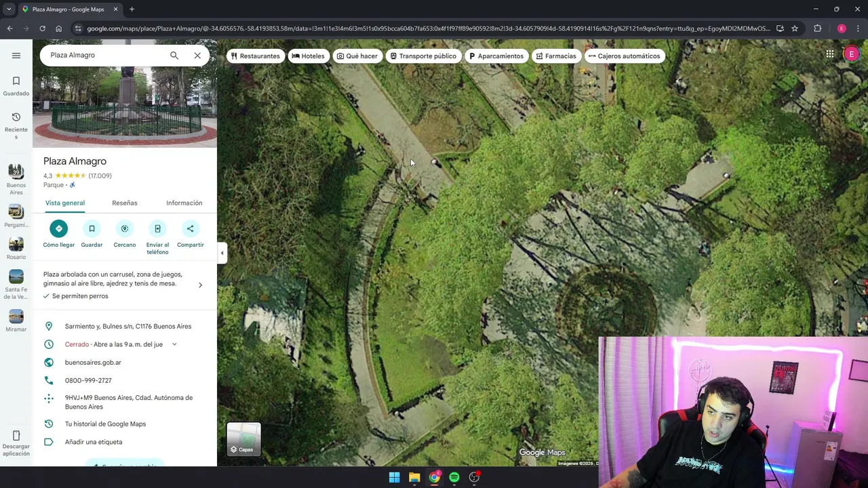Switch to the Información tab
868x488 pixels.
click(x=184, y=203)
